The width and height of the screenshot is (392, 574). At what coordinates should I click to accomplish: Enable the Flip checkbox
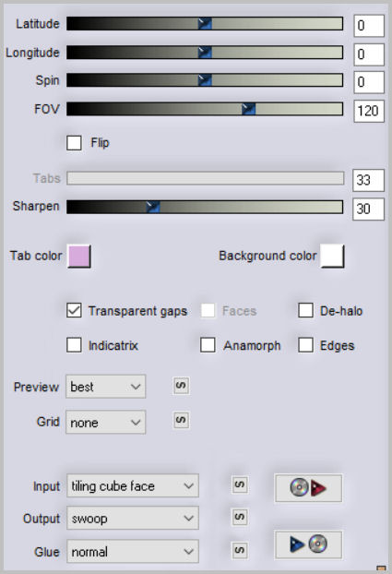pos(74,143)
